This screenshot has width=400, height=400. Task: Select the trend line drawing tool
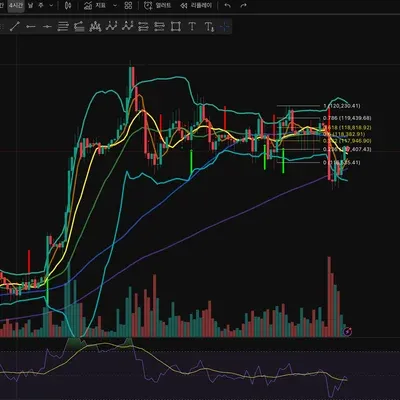tap(15, 26)
